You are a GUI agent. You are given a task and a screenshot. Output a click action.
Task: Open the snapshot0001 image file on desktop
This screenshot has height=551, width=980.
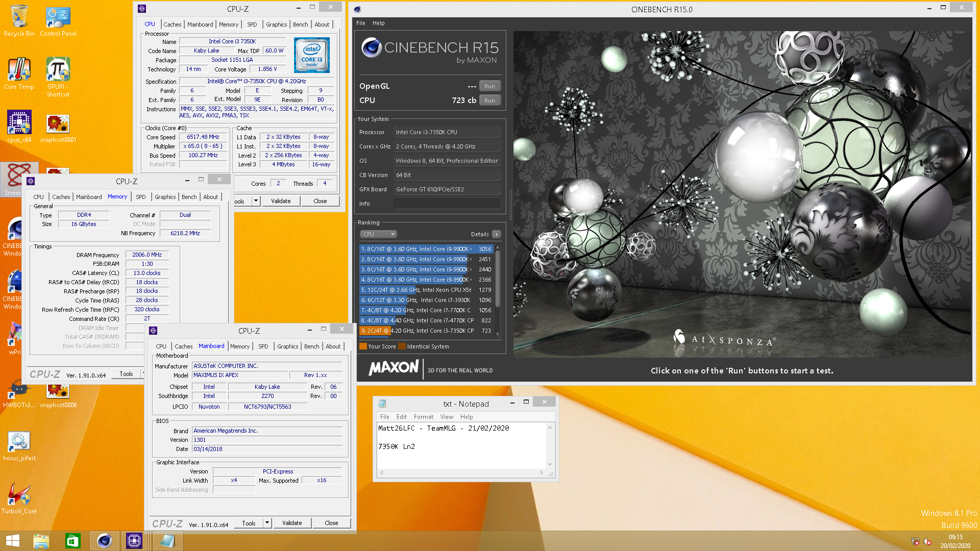pos(58,128)
